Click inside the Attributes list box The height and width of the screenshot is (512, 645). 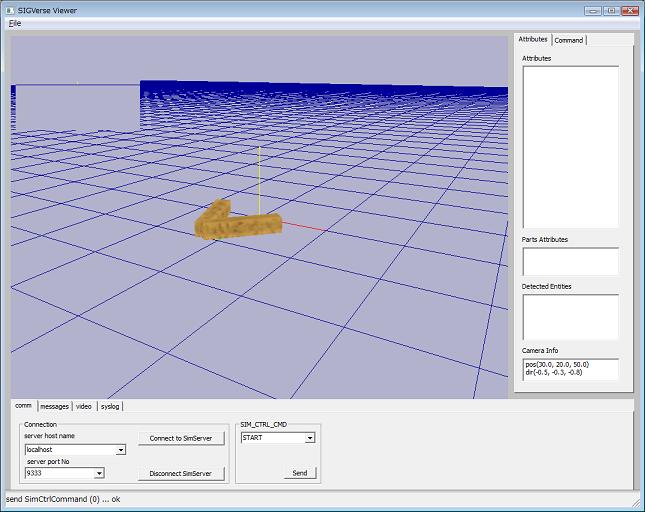tap(570, 146)
